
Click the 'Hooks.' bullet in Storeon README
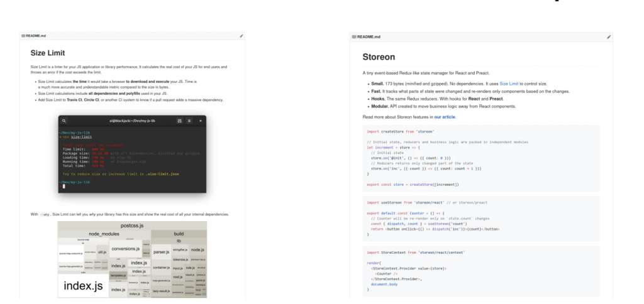point(438,99)
